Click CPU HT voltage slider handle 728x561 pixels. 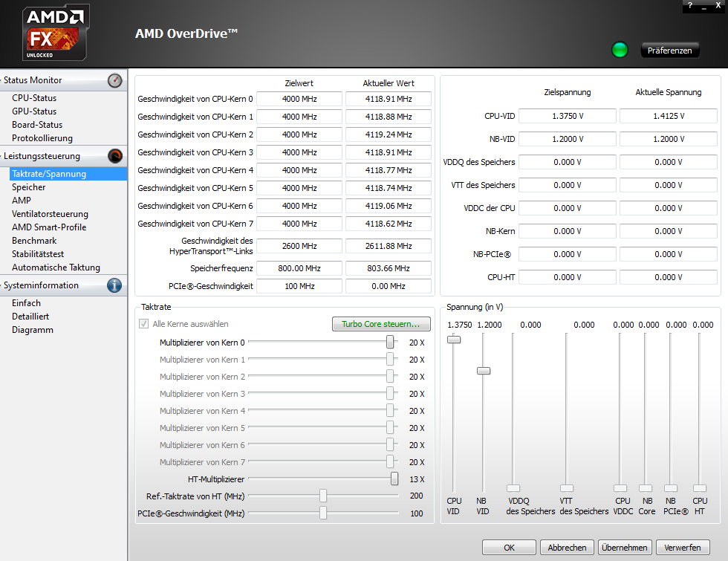700,488
